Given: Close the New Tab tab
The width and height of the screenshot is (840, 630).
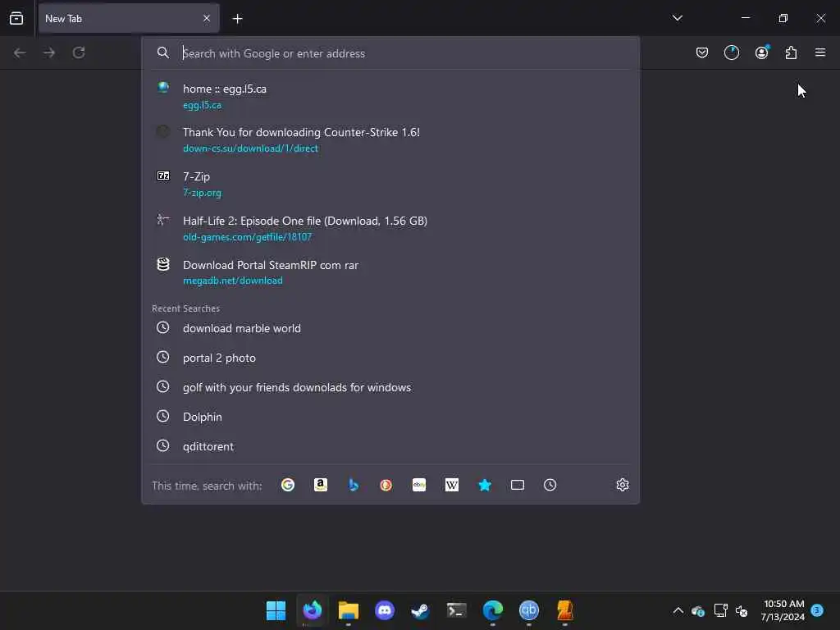Looking at the screenshot, I should pyautogui.click(x=207, y=18).
